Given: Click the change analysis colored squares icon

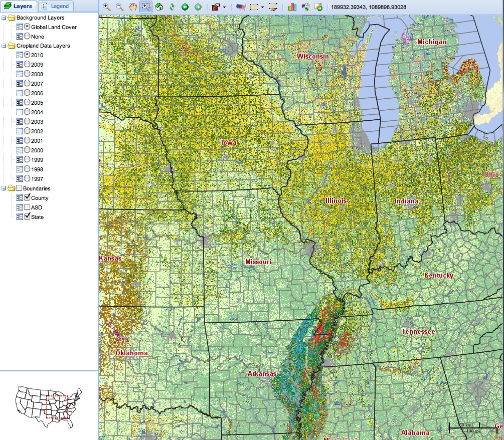Looking at the screenshot, I should 305,7.
